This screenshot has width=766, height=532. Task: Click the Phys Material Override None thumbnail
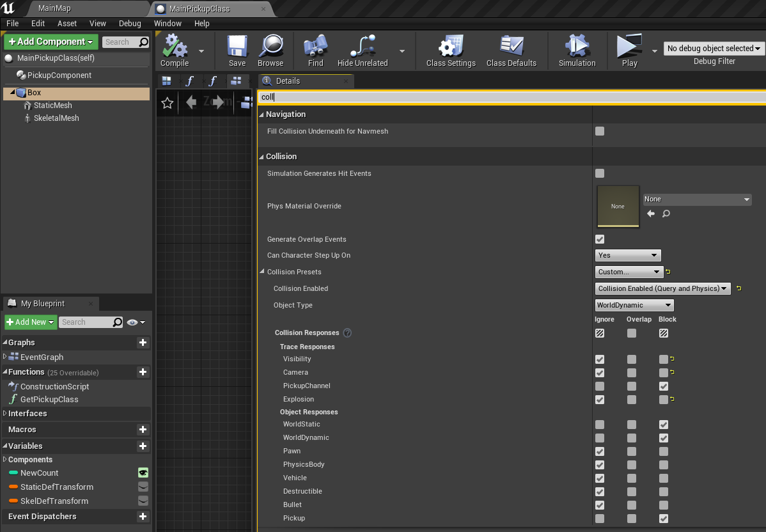pyautogui.click(x=618, y=206)
